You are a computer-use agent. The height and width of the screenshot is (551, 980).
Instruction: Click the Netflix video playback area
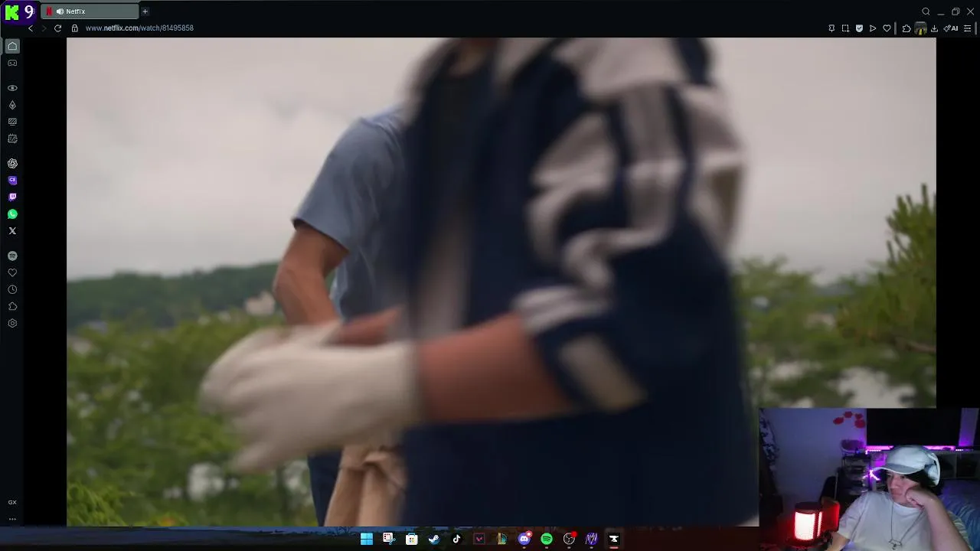tap(501, 282)
